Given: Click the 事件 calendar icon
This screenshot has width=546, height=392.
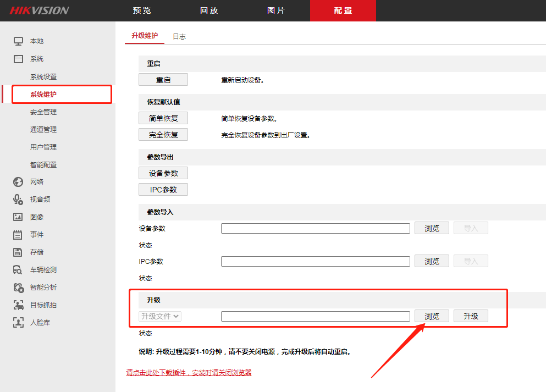Looking at the screenshot, I should [18, 235].
